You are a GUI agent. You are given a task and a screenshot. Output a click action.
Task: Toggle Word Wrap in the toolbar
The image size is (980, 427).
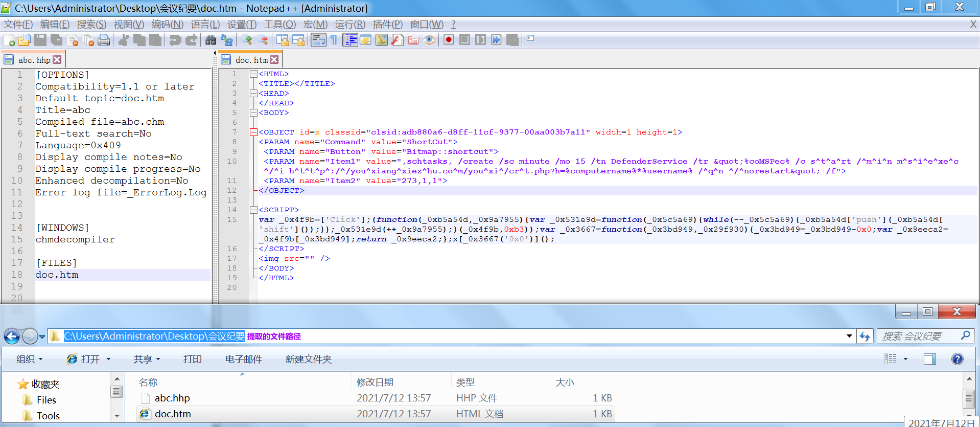[x=318, y=40]
